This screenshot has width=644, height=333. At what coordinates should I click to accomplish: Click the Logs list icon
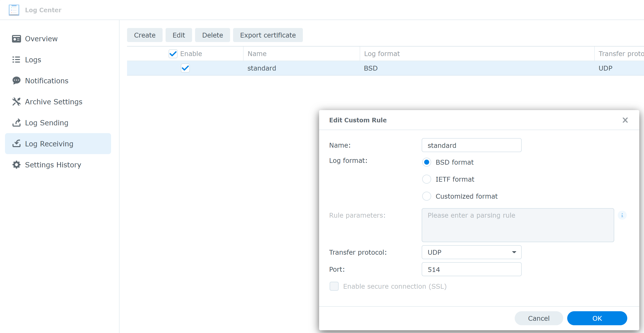[16, 60]
